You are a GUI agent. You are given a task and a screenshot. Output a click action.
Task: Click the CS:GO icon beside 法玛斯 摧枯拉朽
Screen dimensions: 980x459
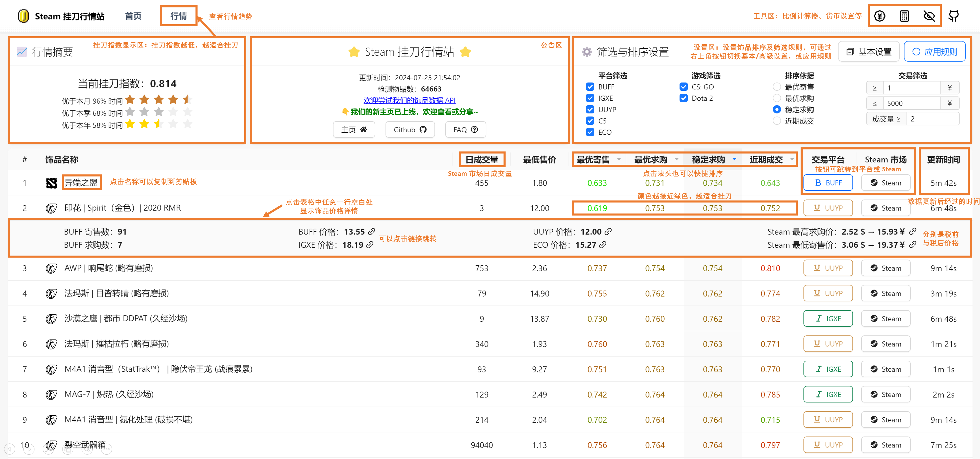[51, 344]
